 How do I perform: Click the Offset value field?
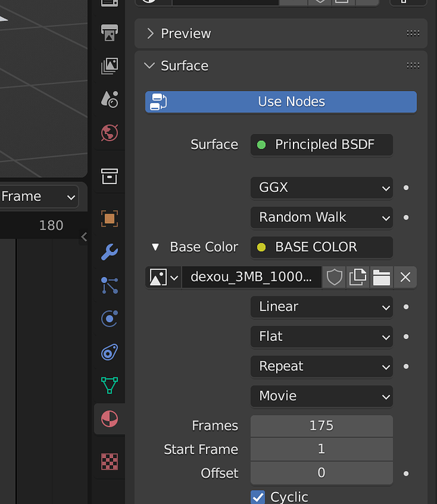click(x=322, y=473)
